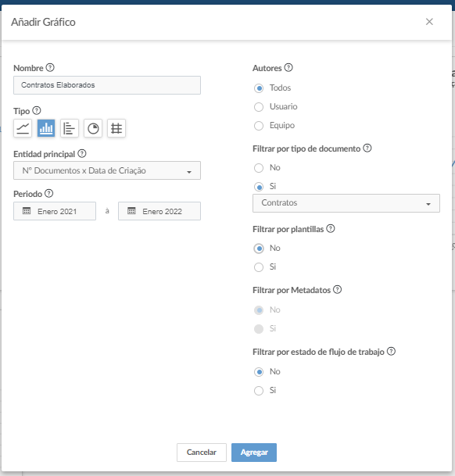Click help icon beside Filtrar por Metadatos
Viewport: 455px width, 476px height.
point(338,290)
